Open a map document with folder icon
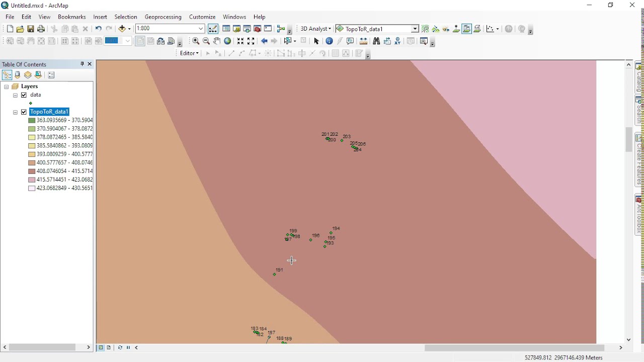Viewport: 644px width, 362px height. click(x=20, y=29)
